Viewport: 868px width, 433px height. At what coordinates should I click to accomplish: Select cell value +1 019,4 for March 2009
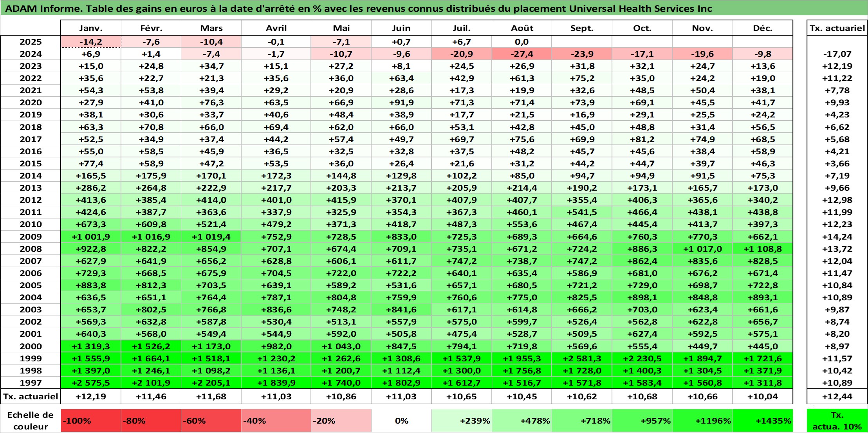pyautogui.click(x=211, y=237)
